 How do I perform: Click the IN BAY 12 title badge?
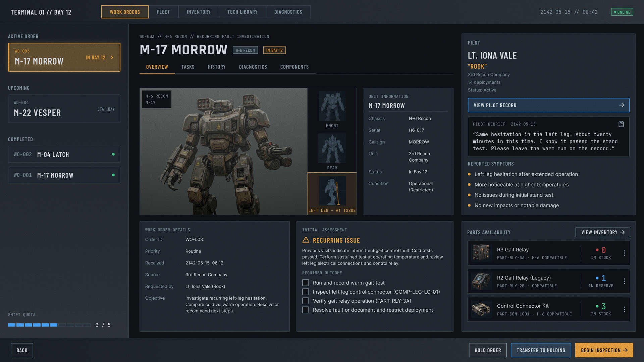274,50
